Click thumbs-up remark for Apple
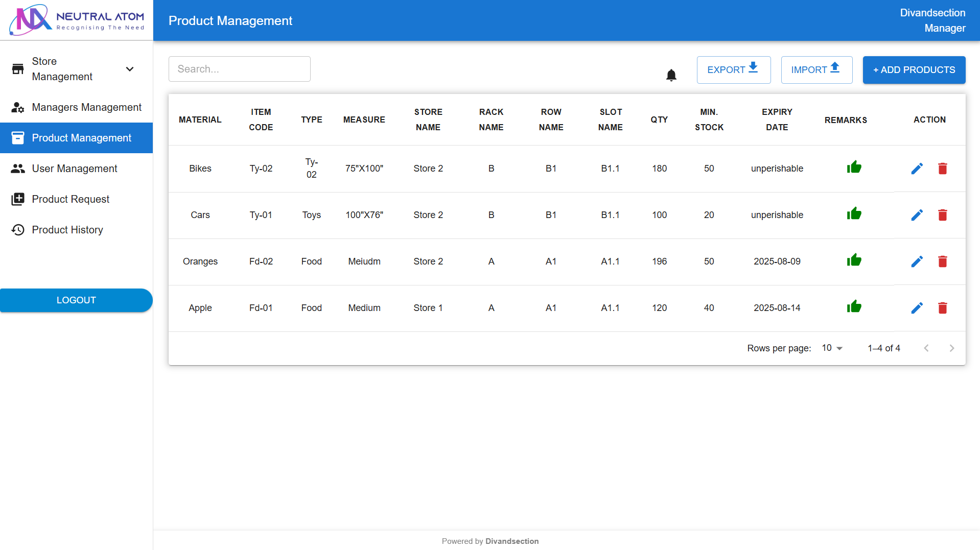Image resolution: width=980 pixels, height=550 pixels. point(854,307)
